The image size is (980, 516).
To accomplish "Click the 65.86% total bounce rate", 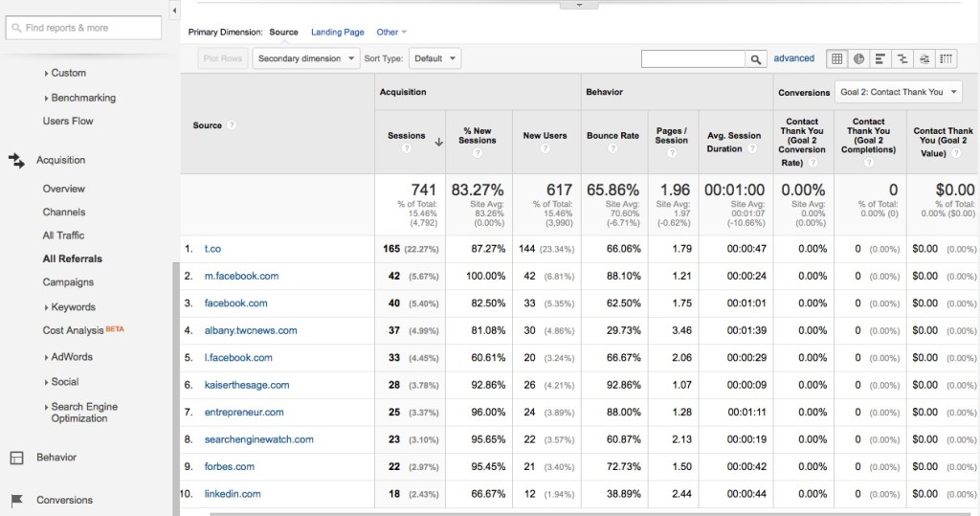I will click(x=612, y=191).
